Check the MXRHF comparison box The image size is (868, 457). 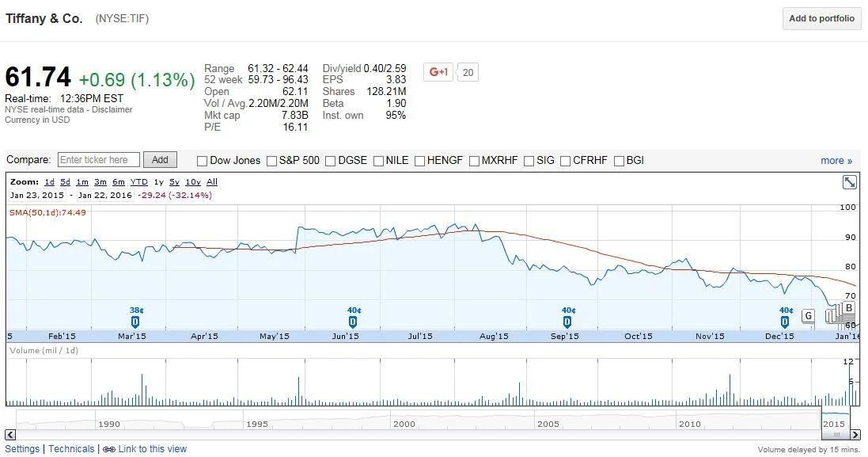click(x=474, y=161)
